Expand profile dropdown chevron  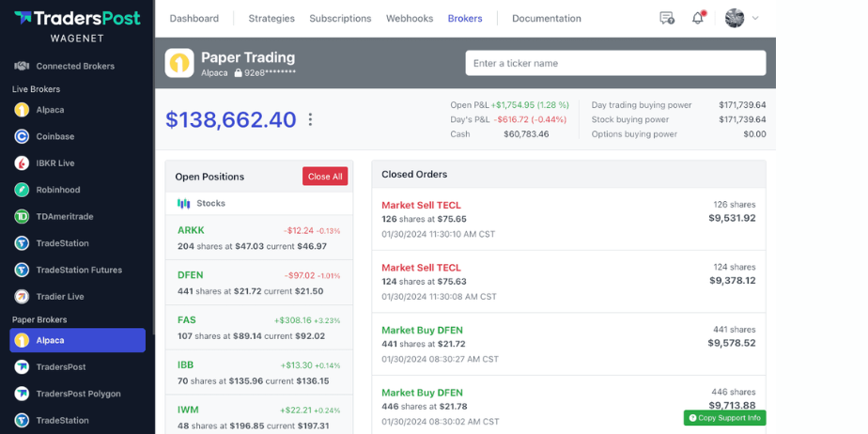coord(755,18)
